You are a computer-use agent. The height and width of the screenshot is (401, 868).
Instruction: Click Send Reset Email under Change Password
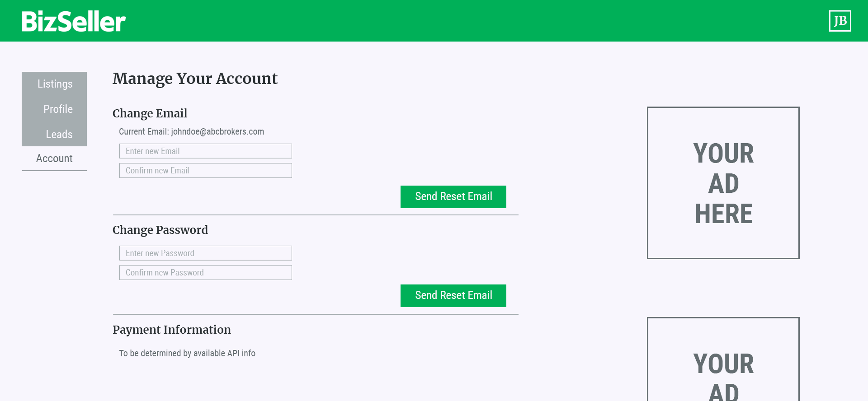click(x=453, y=296)
